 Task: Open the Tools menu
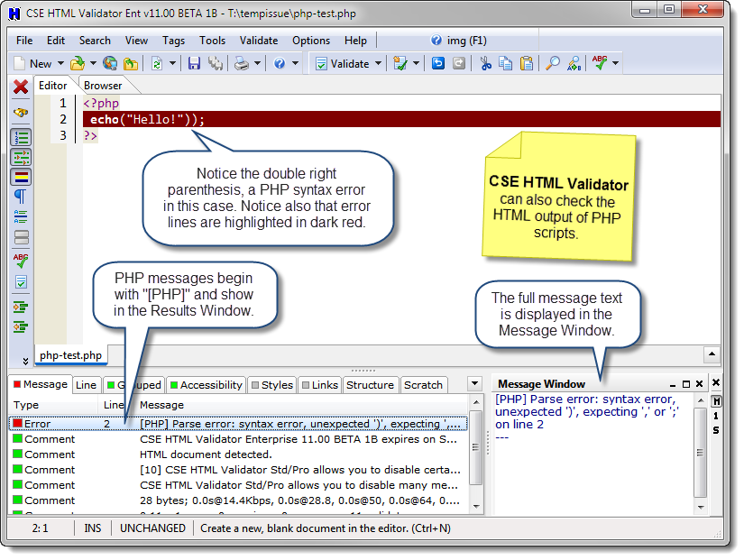212,41
